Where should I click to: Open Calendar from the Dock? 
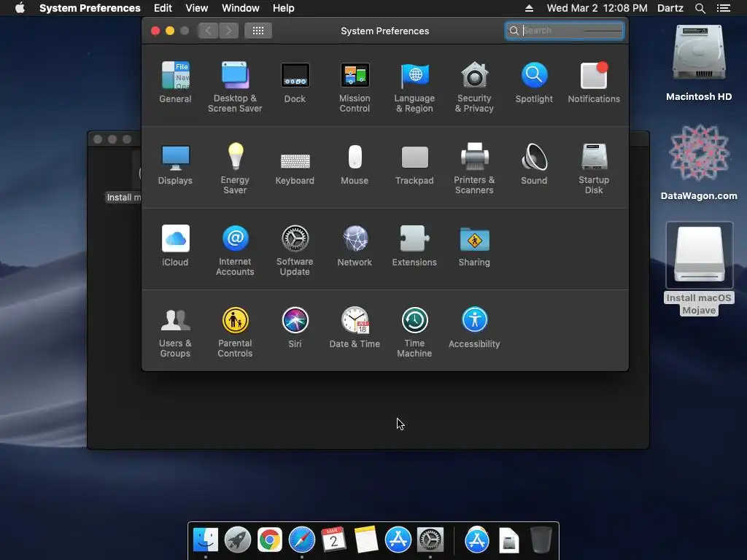tap(333, 540)
